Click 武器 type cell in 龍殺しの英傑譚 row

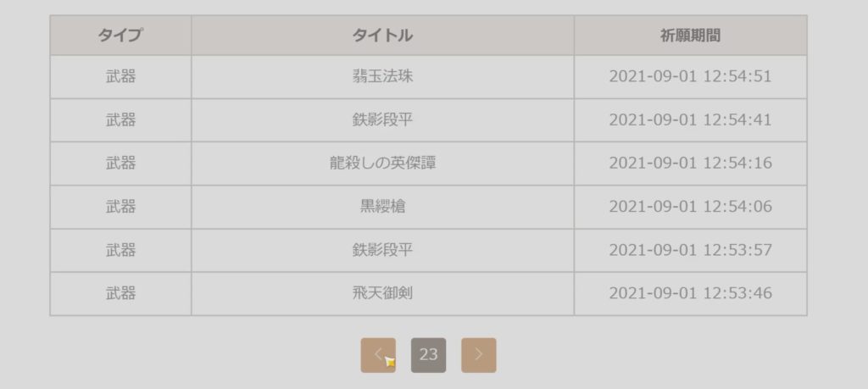click(120, 163)
